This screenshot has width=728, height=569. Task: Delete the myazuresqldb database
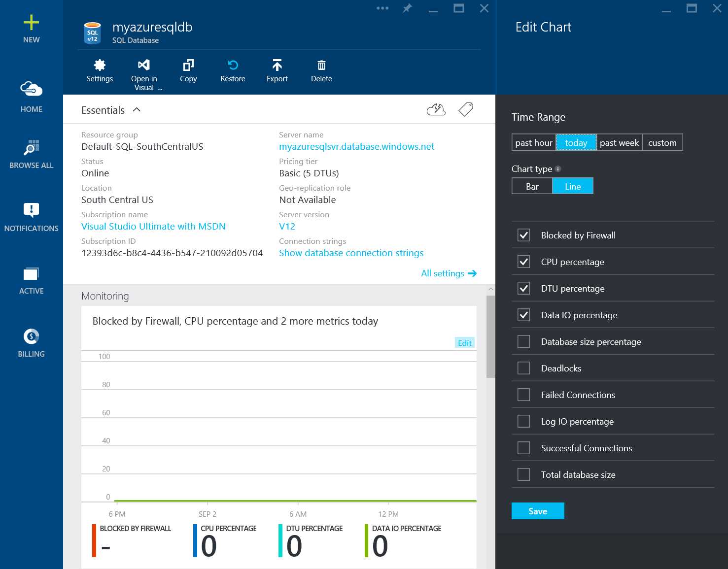coord(321,70)
